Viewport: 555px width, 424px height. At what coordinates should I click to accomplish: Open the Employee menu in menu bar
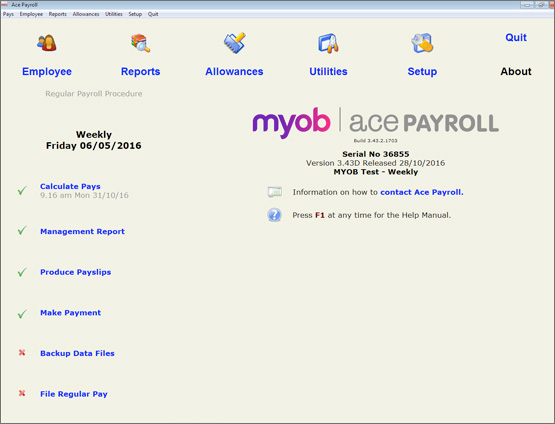pyautogui.click(x=31, y=14)
